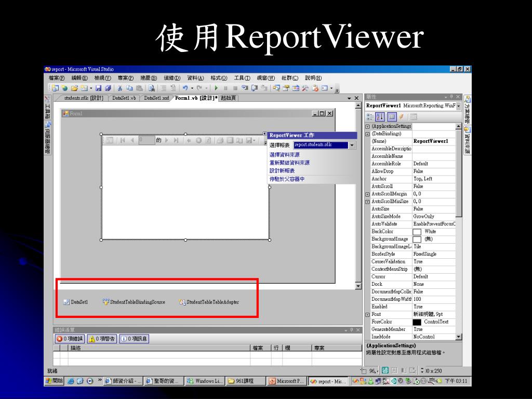
Task: Switch to 起始頁 tab
Action: point(229,98)
